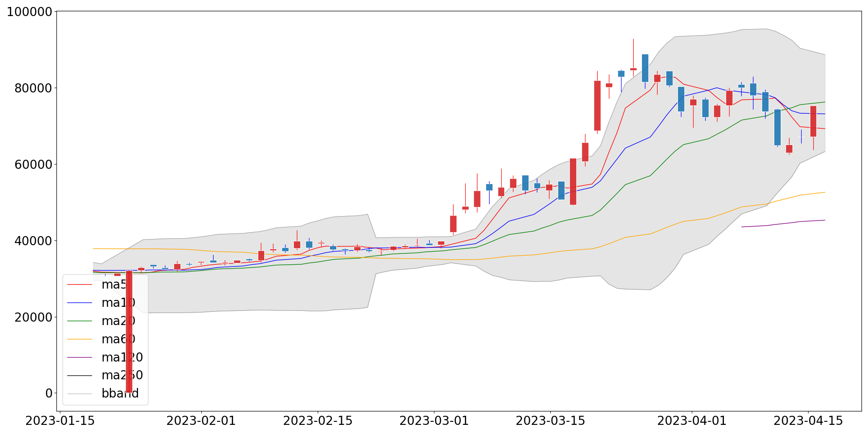The image size is (868, 434).
Task: Click the 2023-04-01 x-axis date label
Action: pos(692,421)
